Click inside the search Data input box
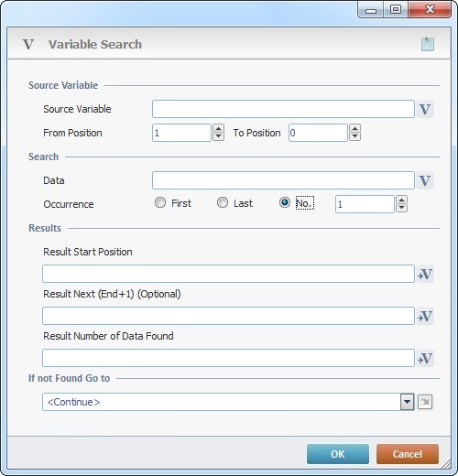The width and height of the screenshot is (458, 476). coord(283,180)
